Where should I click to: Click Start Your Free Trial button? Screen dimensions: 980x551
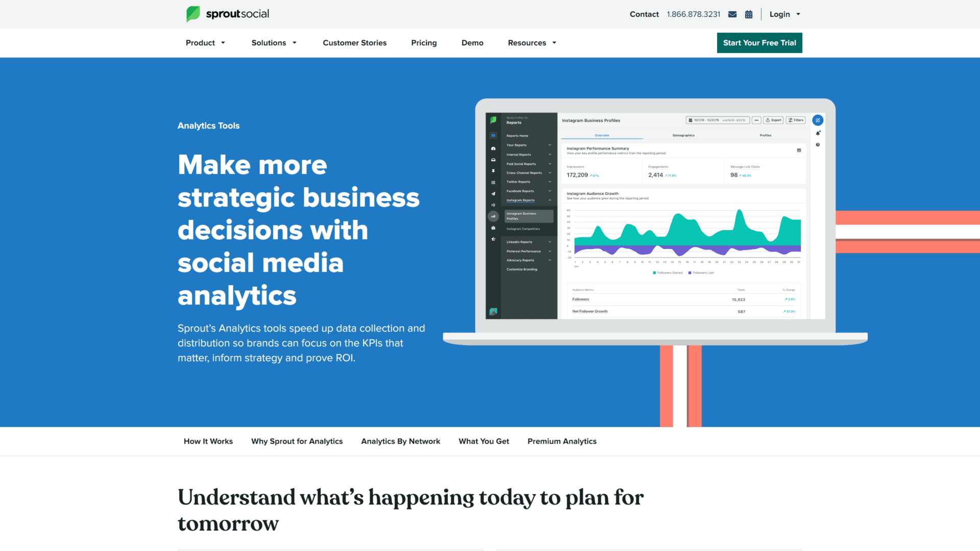(x=759, y=42)
